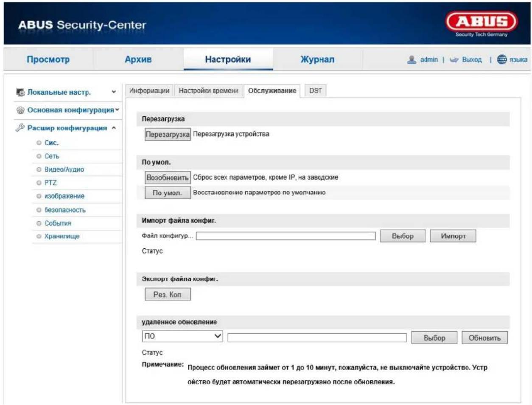
Task: Switch to the Настройки времени sub-tab
Action: 208,91
